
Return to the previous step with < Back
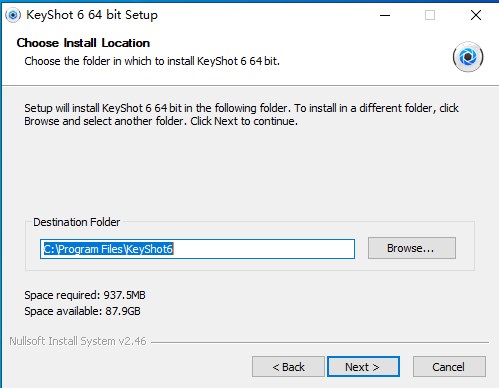288,367
